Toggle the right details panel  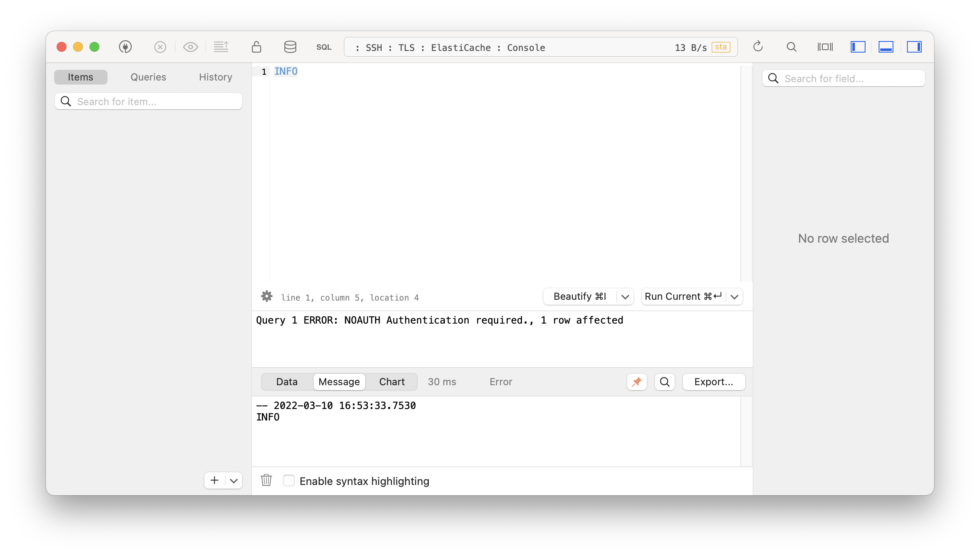914,47
